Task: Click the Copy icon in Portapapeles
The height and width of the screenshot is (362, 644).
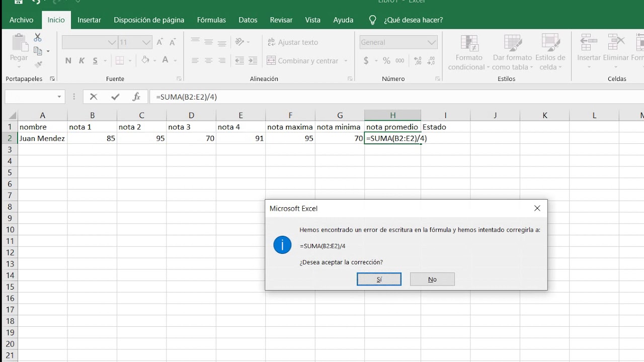Action: coord(38,51)
